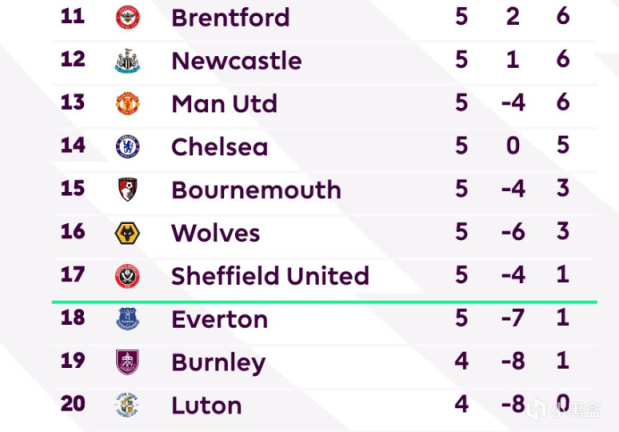Click the Everton club crest
Image resolution: width=619 pixels, height=432 pixels.
pyautogui.click(x=128, y=319)
